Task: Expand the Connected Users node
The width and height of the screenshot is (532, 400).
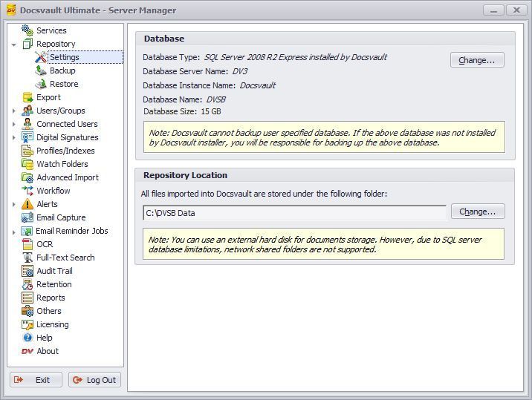Action: click(13, 124)
